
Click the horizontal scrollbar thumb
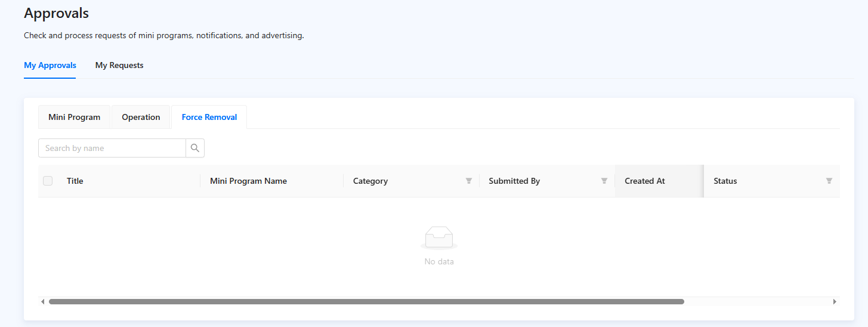click(x=366, y=302)
